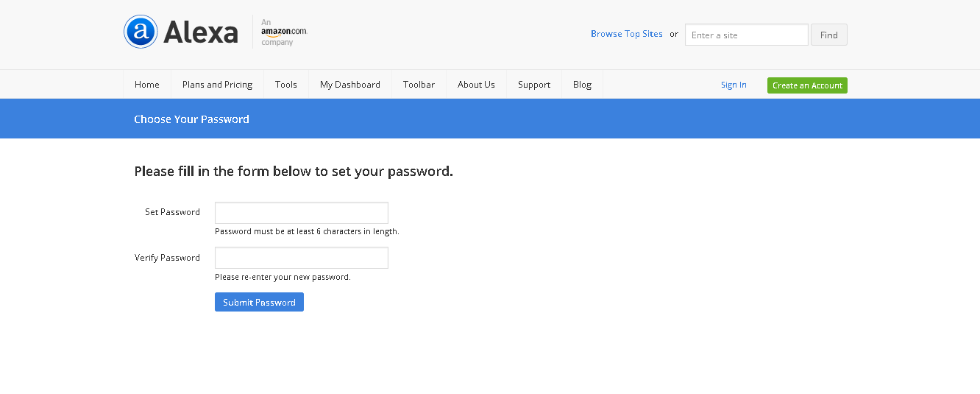
Task: Open the Tools menu item
Action: pyautogui.click(x=286, y=85)
